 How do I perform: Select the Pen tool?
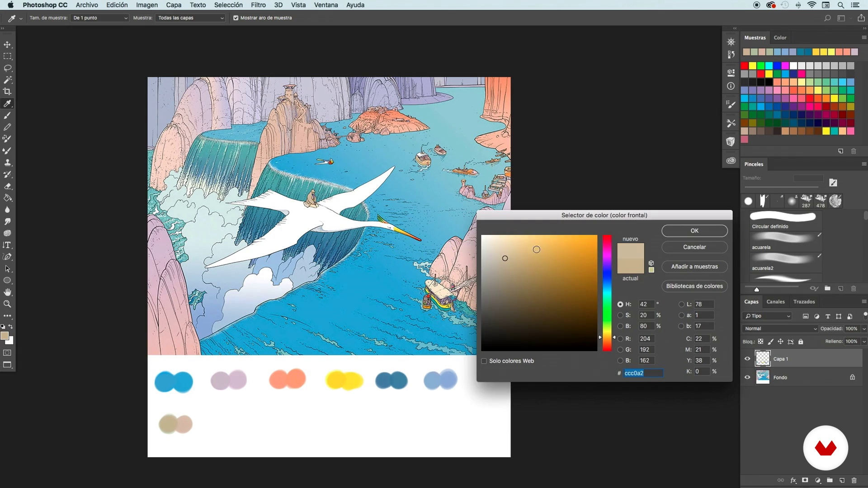coord(7,257)
